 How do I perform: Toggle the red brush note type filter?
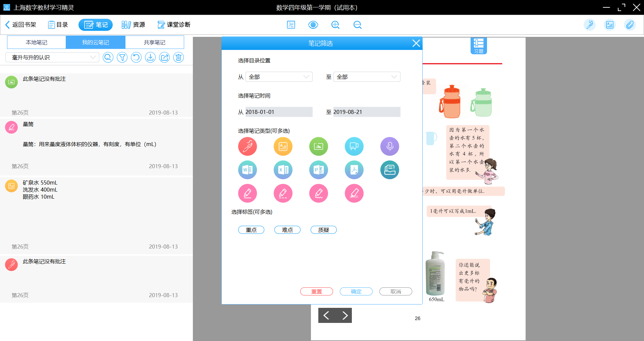coord(248,146)
